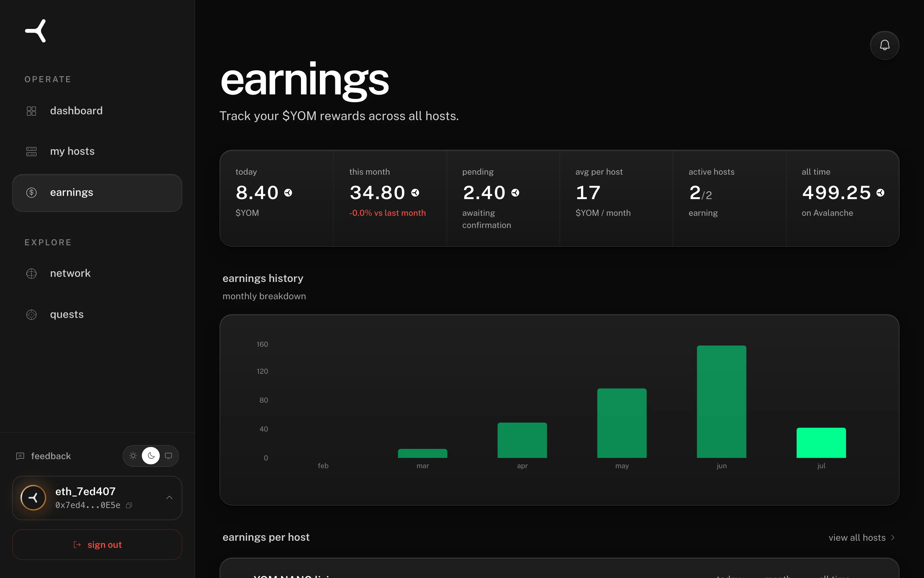Switch to light theme

[133, 456]
